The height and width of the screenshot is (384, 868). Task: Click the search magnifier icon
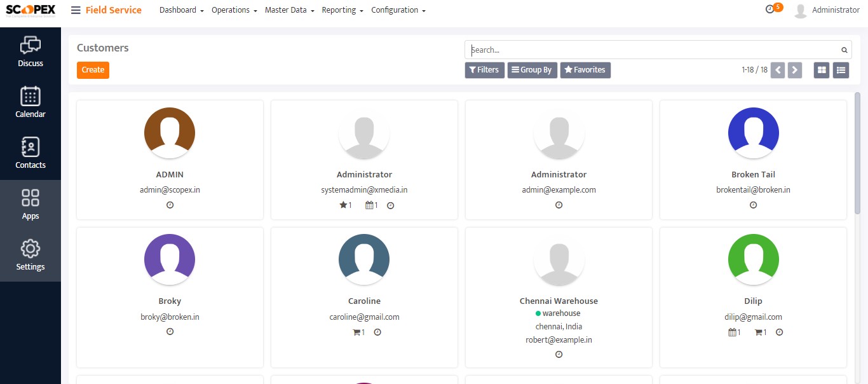(x=844, y=50)
